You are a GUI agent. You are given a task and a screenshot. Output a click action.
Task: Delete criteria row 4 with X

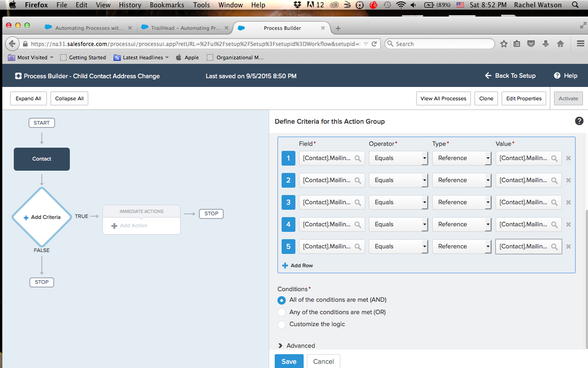[x=568, y=224]
